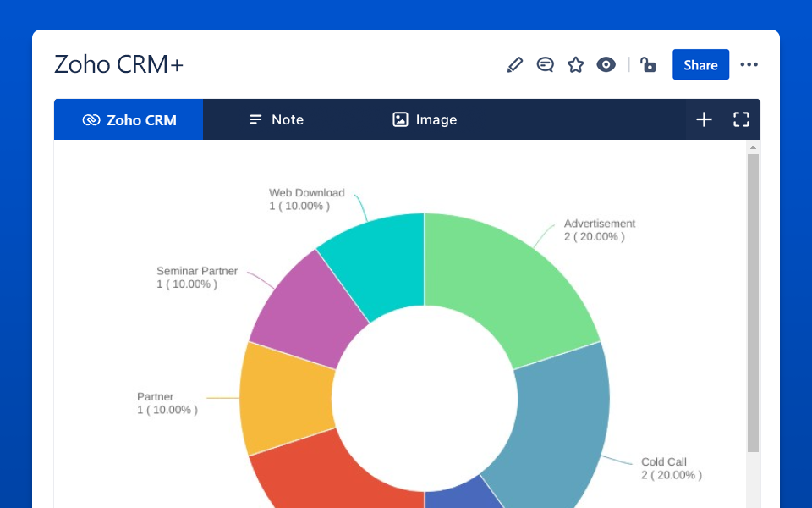
Task: Select the blue Cold Call segment
Action: 558,415
